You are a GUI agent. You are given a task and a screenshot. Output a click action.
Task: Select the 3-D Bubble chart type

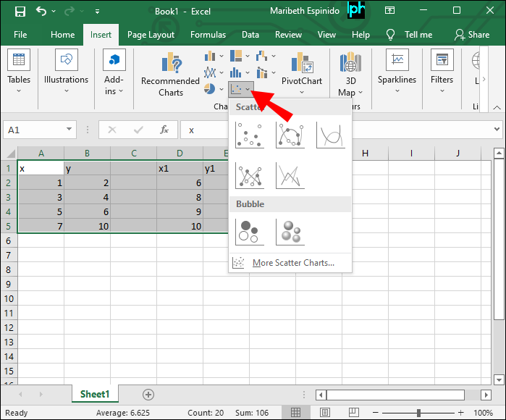coord(290,232)
